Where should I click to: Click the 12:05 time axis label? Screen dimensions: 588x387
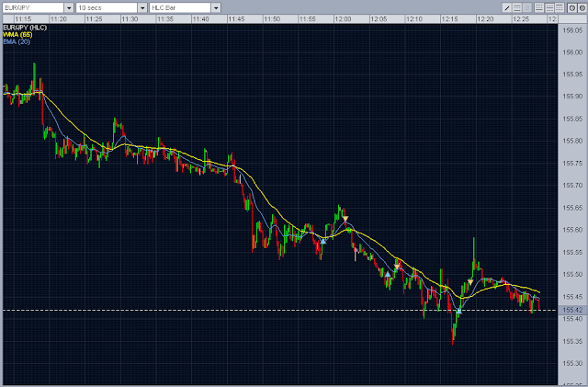[x=379, y=19]
